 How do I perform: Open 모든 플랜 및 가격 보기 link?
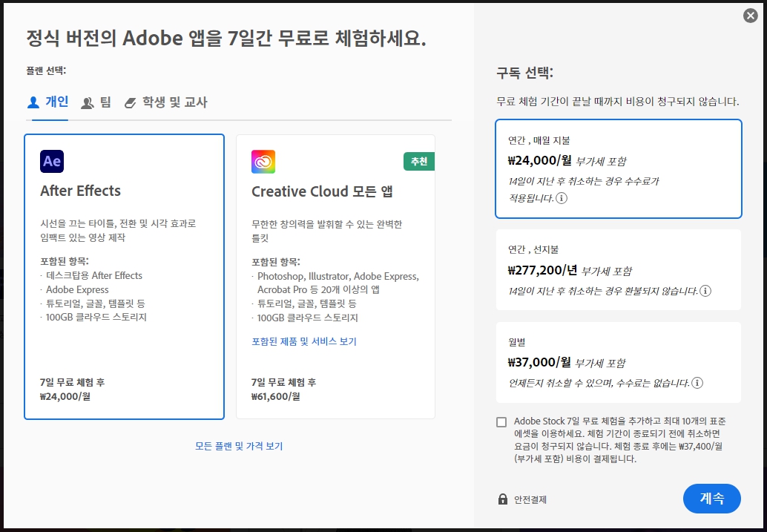(239, 446)
